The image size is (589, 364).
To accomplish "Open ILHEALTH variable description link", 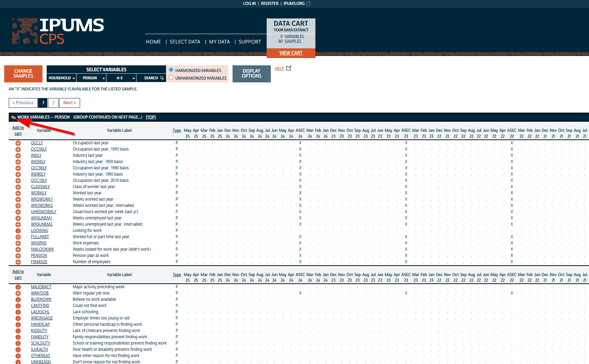I will click(x=39, y=349).
